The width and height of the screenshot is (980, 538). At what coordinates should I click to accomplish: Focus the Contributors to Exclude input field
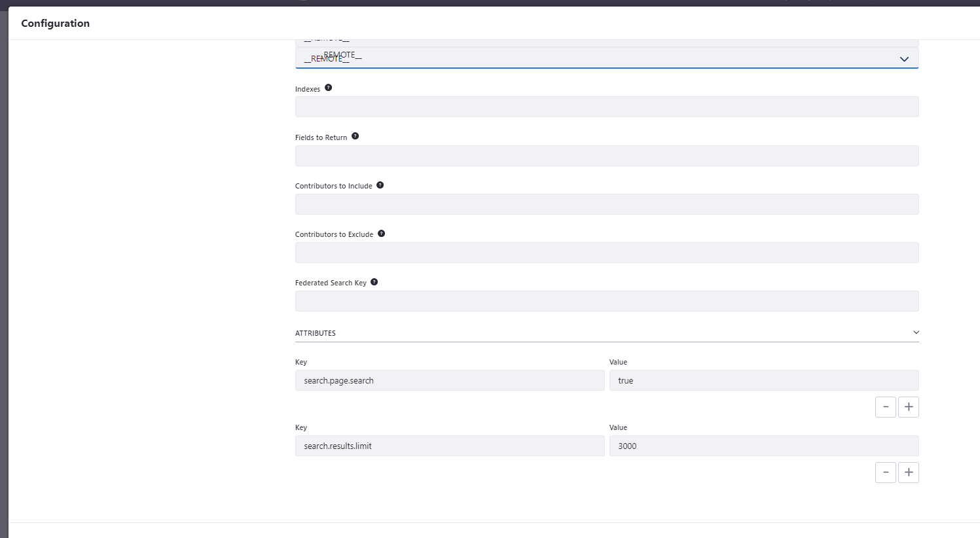coord(607,253)
